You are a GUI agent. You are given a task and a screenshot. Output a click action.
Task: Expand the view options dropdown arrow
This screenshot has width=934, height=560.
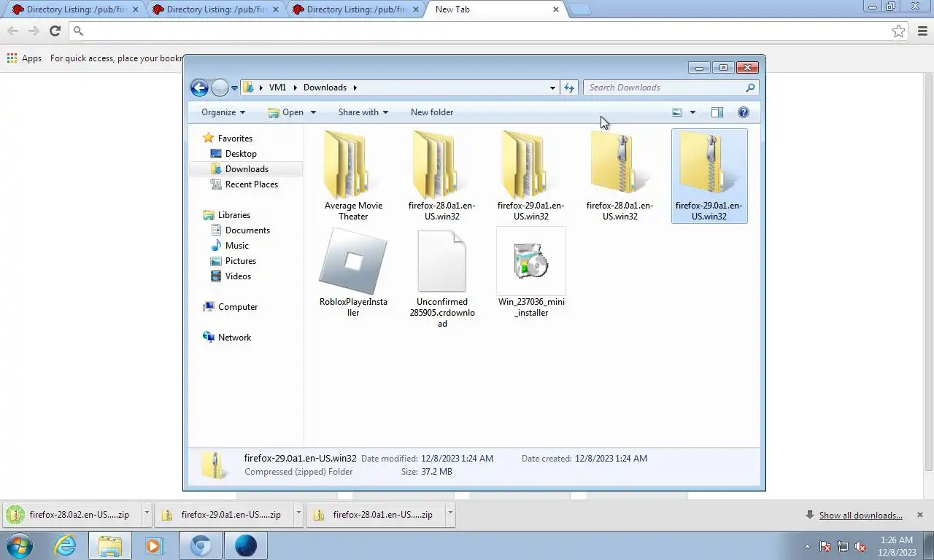pos(692,112)
